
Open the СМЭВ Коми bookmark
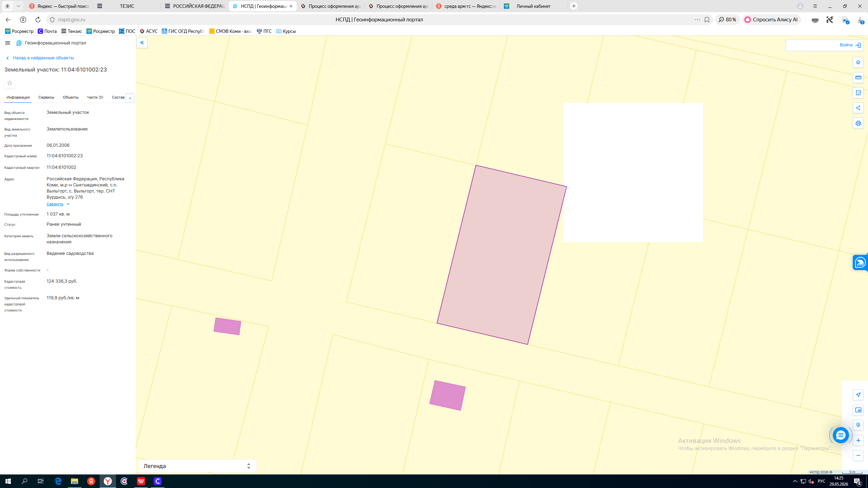[x=231, y=31]
